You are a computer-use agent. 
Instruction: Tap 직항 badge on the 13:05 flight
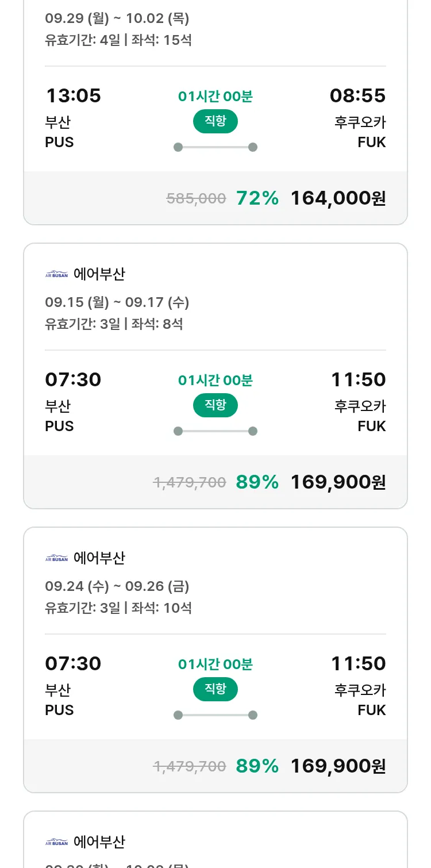coord(215,121)
